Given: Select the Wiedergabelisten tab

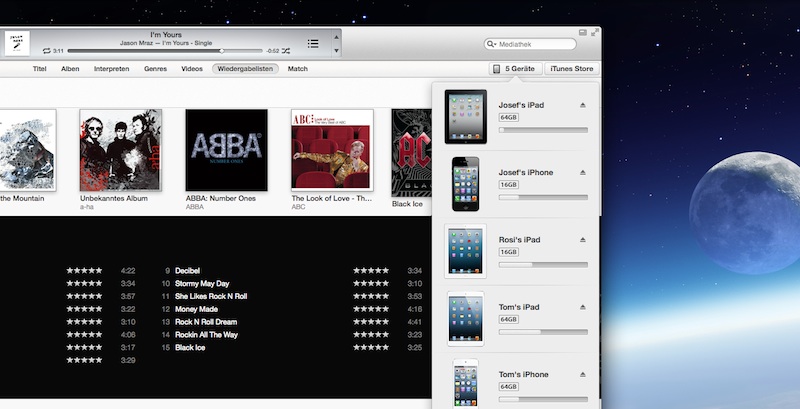Looking at the screenshot, I should (245, 69).
